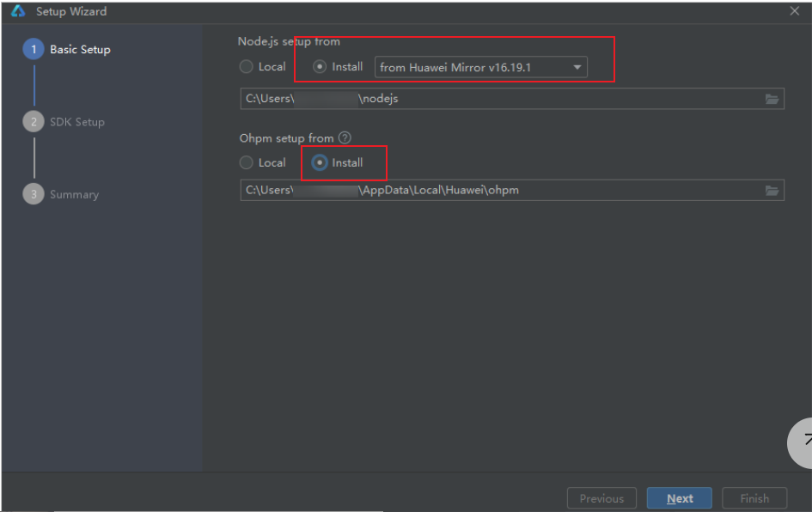
Task: Browse folder for ohpm path
Action: coord(772,191)
